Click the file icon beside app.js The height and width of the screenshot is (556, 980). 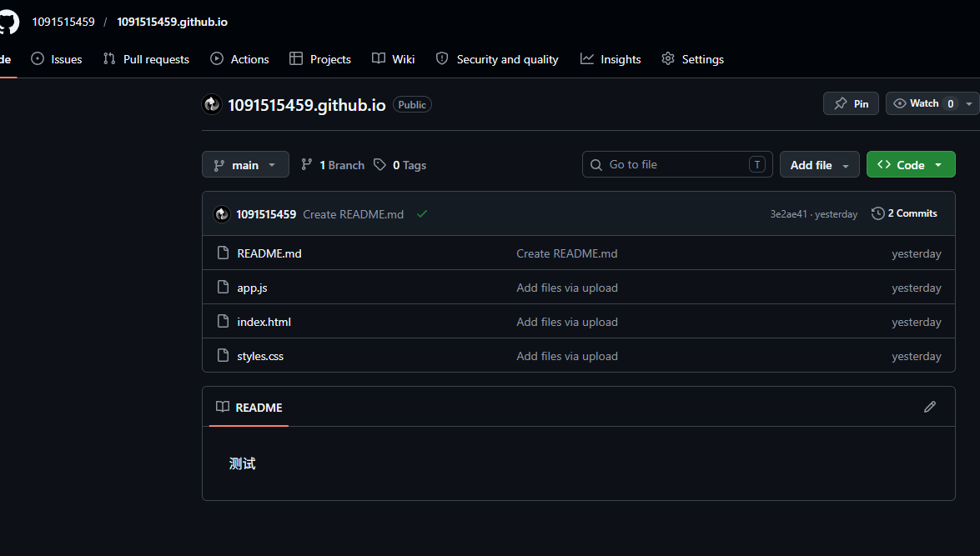pos(224,288)
